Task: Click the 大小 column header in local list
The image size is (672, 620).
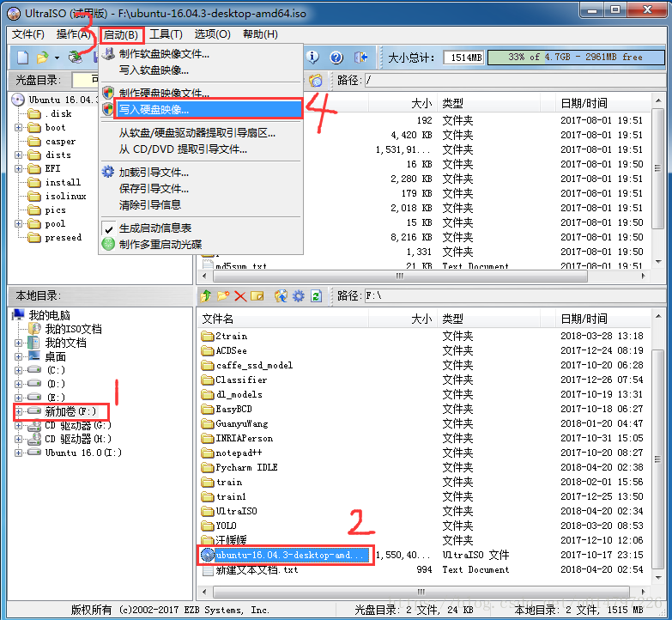Action: tap(403, 319)
